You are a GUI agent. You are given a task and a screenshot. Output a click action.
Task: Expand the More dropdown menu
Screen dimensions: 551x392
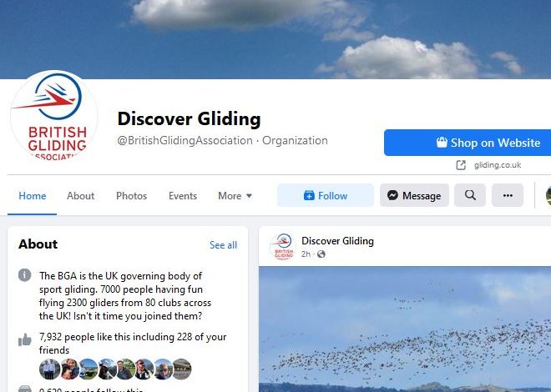(x=235, y=196)
